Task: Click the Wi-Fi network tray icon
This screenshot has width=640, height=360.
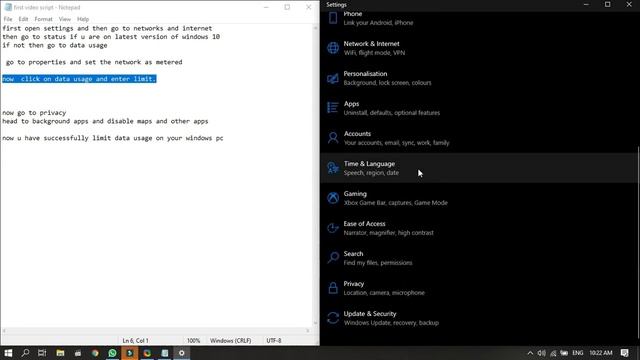Action: (x=553, y=353)
